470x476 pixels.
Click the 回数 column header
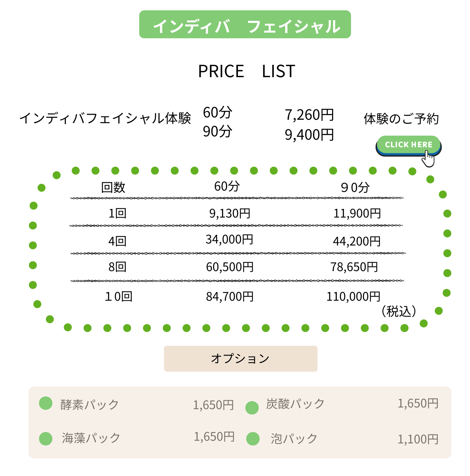pos(113,188)
